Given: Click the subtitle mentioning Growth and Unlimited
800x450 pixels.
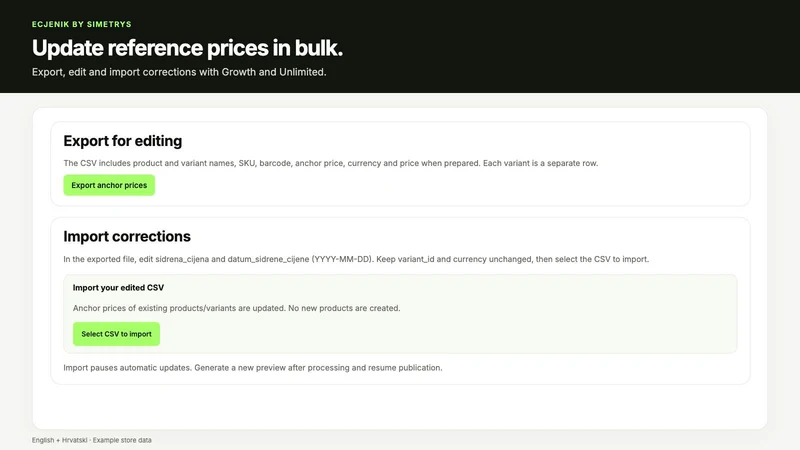Looking at the screenshot, I should 179,72.
